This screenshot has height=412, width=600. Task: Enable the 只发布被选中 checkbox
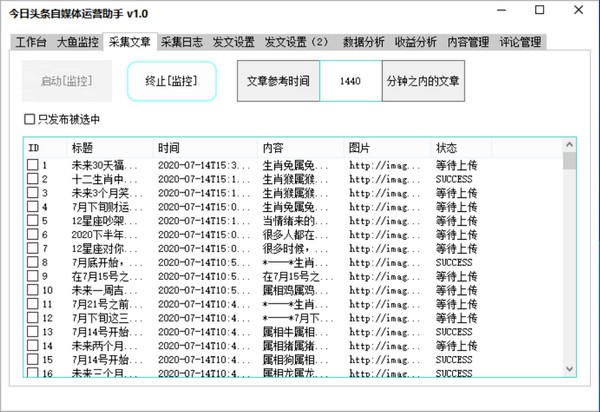(x=31, y=120)
